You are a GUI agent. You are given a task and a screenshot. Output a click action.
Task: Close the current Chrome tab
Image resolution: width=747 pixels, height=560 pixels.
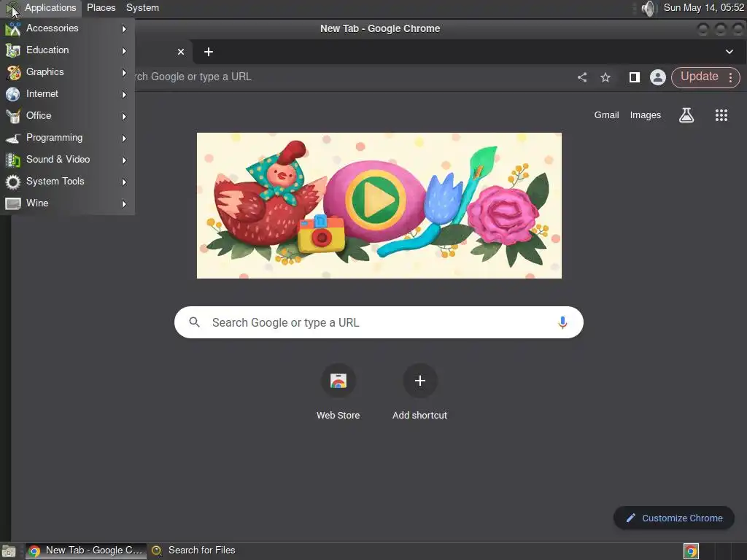181,52
